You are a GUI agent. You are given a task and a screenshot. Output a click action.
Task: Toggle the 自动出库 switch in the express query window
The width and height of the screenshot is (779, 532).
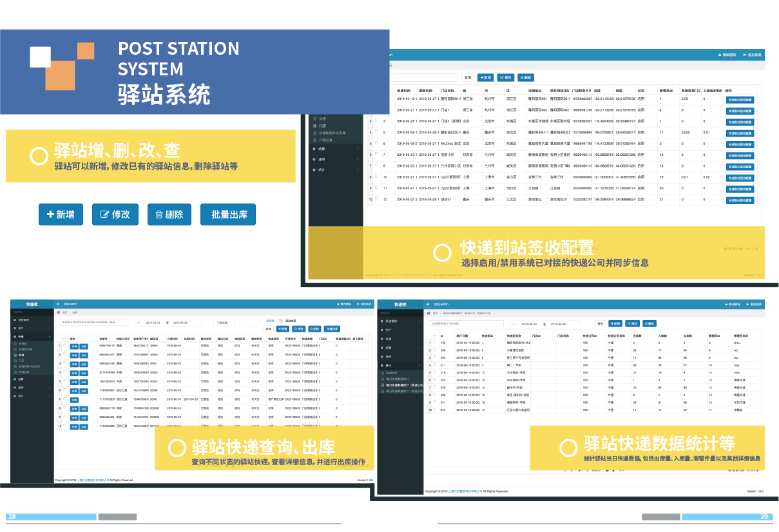(280, 320)
